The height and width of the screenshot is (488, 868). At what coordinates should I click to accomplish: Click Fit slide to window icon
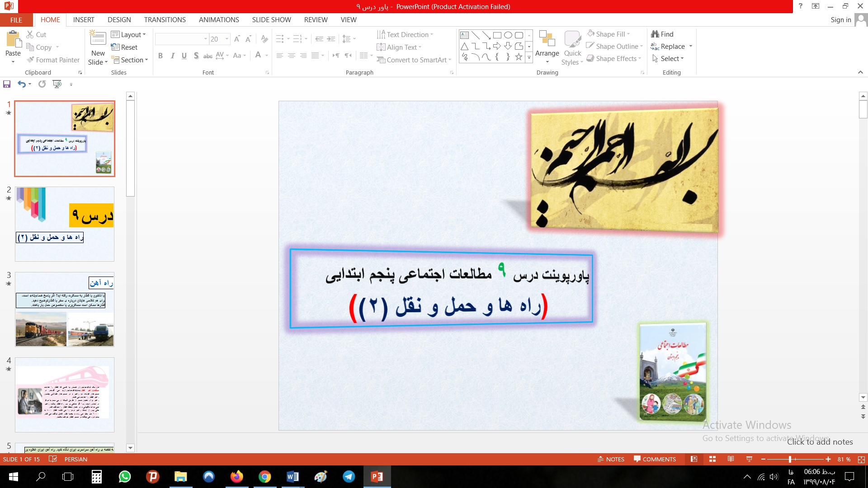tap(861, 459)
